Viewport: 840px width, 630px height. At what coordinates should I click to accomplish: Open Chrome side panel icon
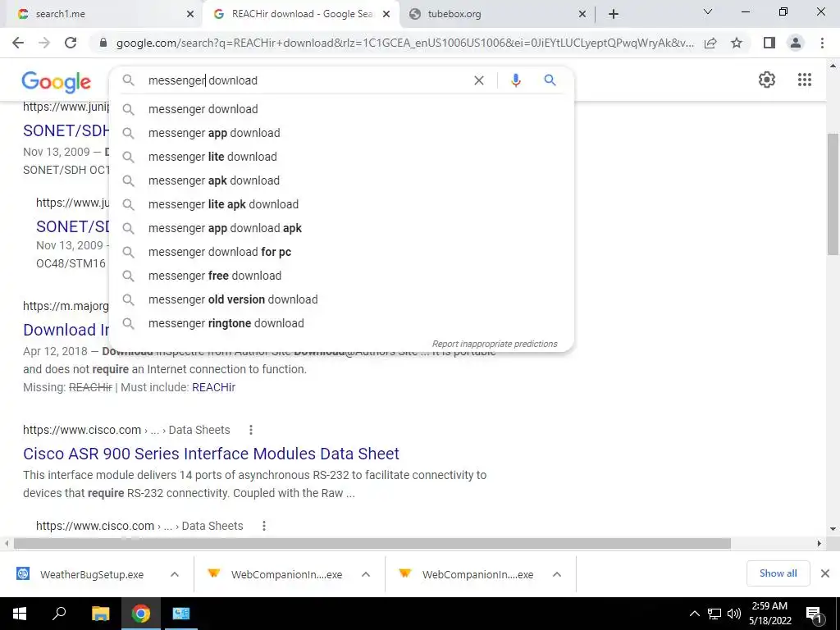[x=769, y=43]
